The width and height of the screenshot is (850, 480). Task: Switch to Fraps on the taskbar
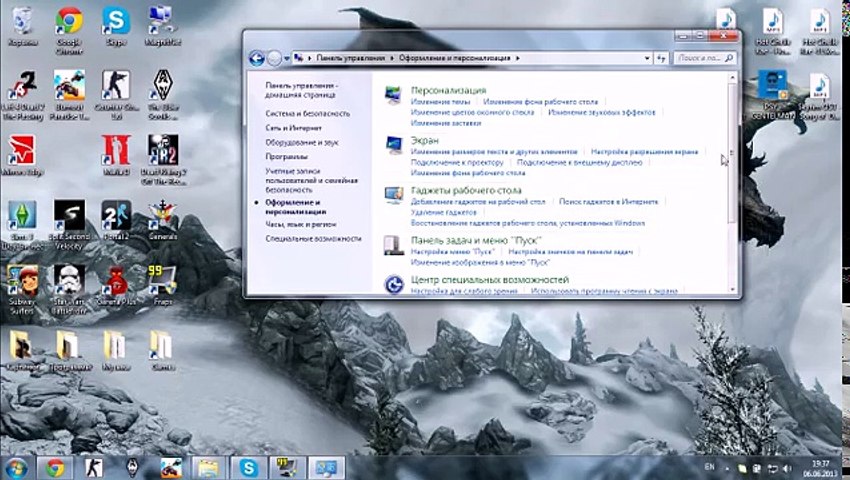(x=287, y=468)
